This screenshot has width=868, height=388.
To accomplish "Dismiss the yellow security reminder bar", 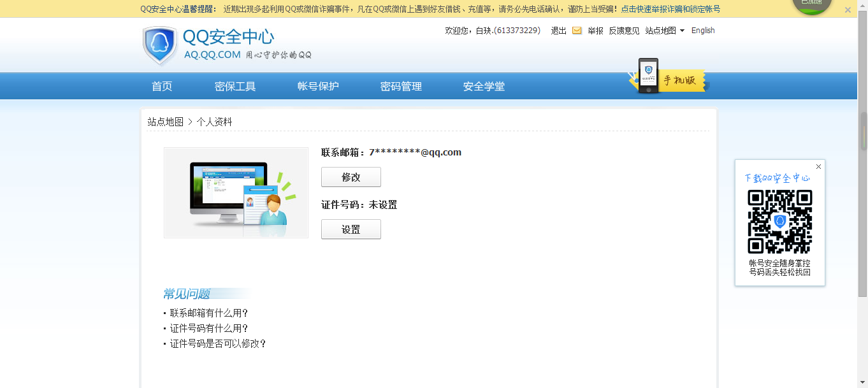I will pyautogui.click(x=848, y=10).
